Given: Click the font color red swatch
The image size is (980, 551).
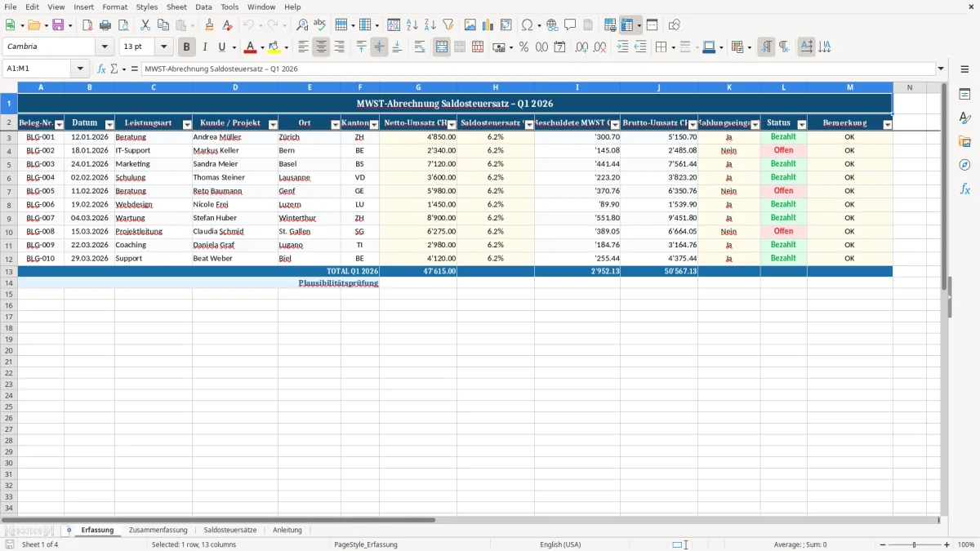Looking at the screenshot, I should pyautogui.click(x=250, y=47).
